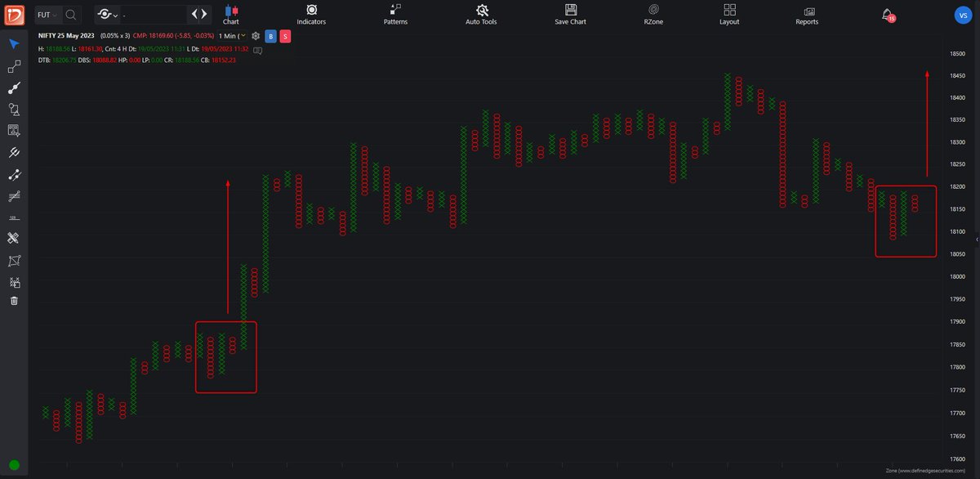Image resolution: width=980 pixels, height=479 pixels.
Task: Click the NIFTY 25 May 2023 title
Action: coord(66,36)
